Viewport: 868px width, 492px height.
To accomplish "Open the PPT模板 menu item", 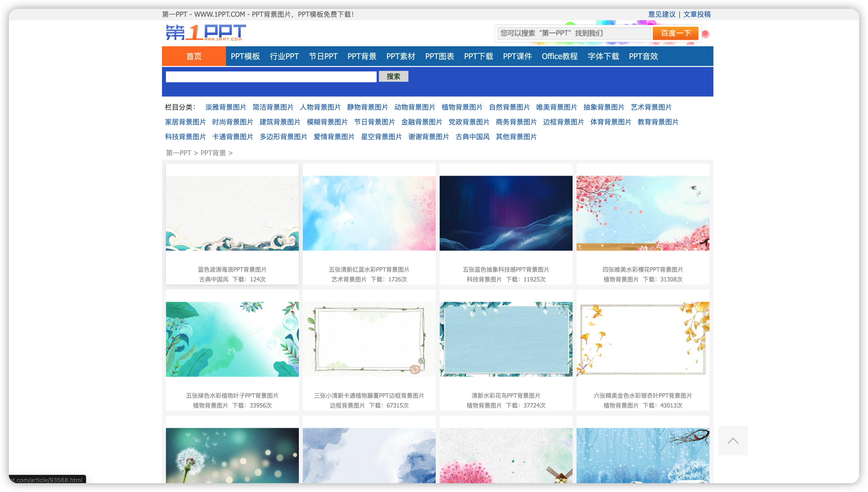I will pos(245,56).
